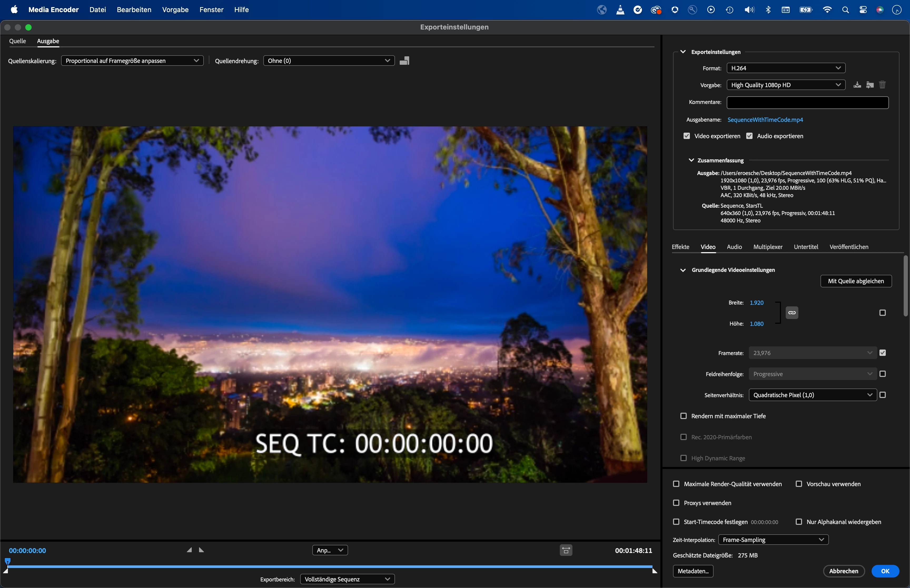Click the crop output video icon
This screenshot has width=910, height=588.
[404, 61]
